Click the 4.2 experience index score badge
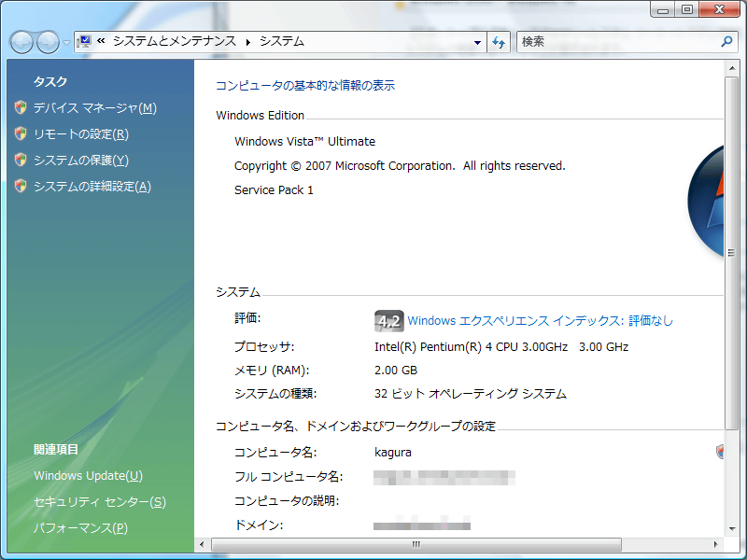The height and width of the screenshot is (560, 747). point(388,321)
